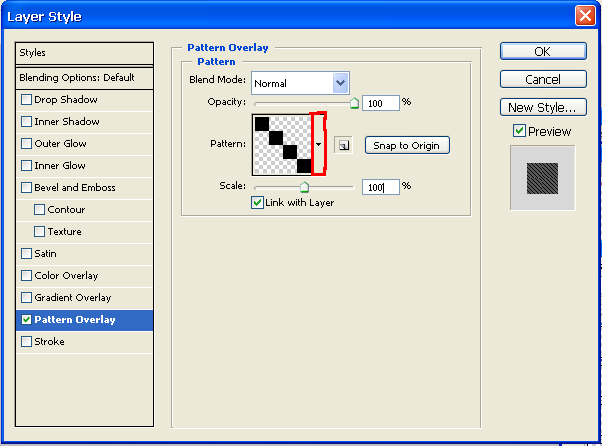Viewport: 602px width, 446px height.
Task: Open the Stroke settings label
Action: [49, 342]
